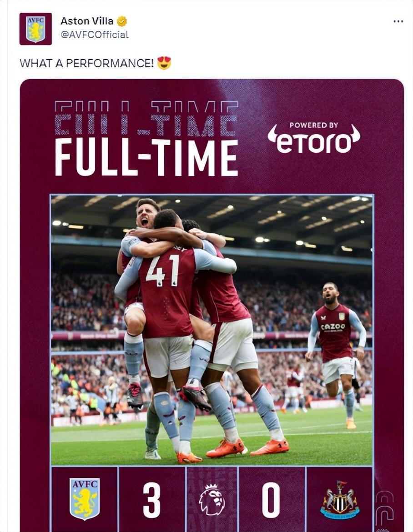The height and width of the screenshot is (532, 413).
Task: Click the heart-eyes emoji in the tweet
Action: (x=164, y=63)
